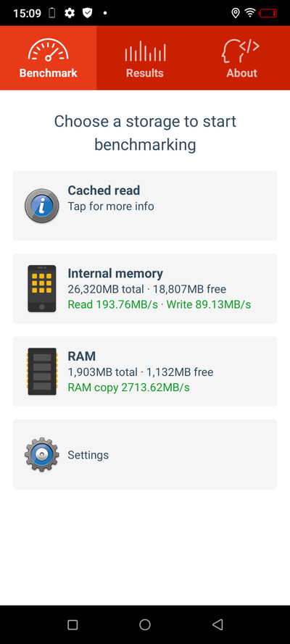Open recent apps with square button
Screen dimensions: 290x644
click(x=72, y=624)
